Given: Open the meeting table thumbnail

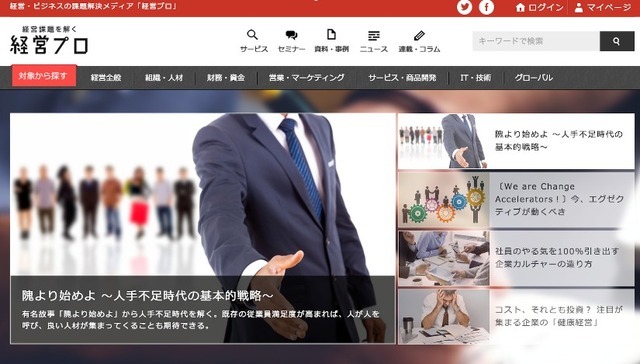Looking at the screenshot, I should tap(444, 258).
